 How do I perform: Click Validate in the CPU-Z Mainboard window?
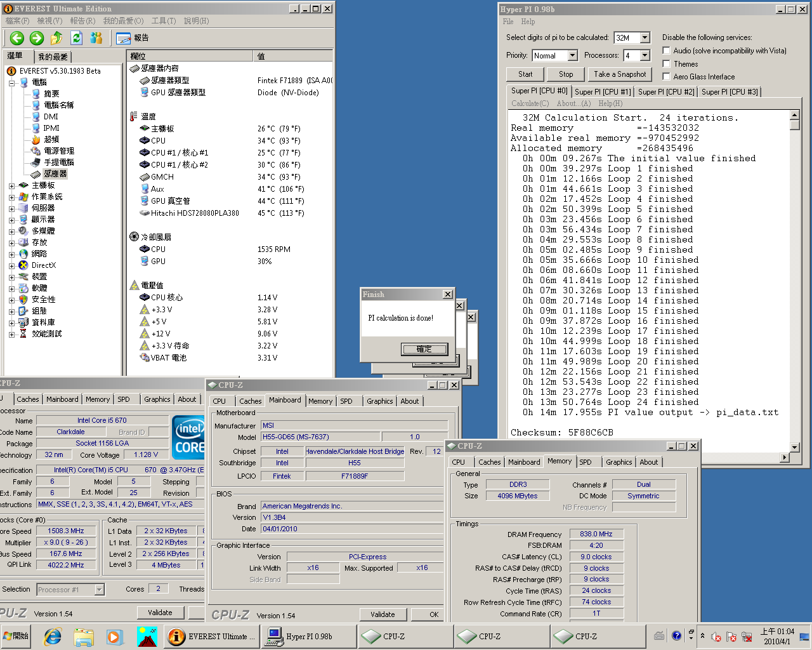tap(383, 614)
